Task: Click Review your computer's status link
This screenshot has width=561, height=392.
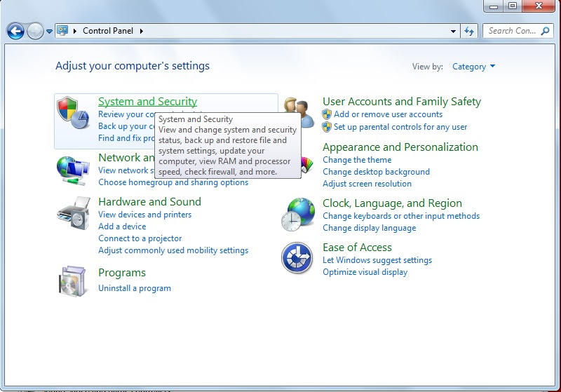Action: pos(126,114)
